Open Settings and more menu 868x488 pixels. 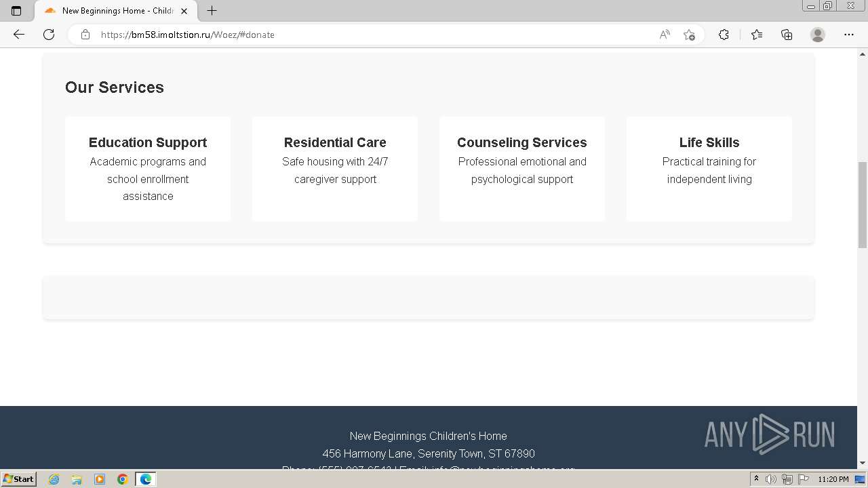pyautogui.click(x=849, y=35)
